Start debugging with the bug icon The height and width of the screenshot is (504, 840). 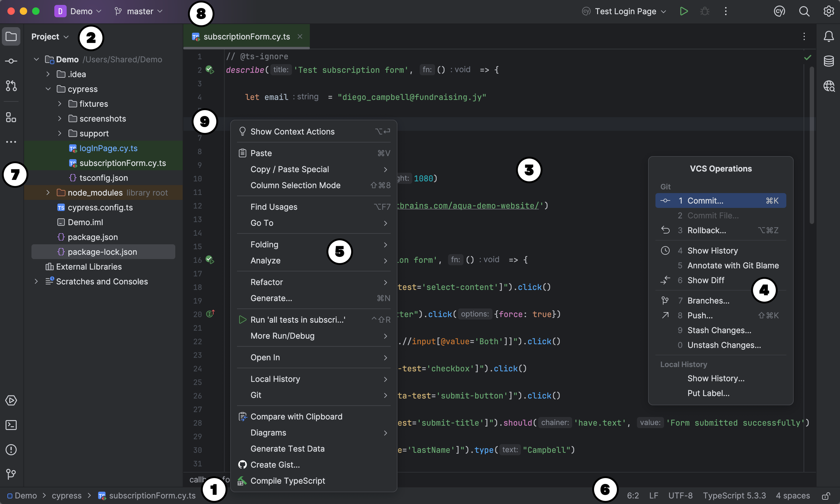(705, 11)
